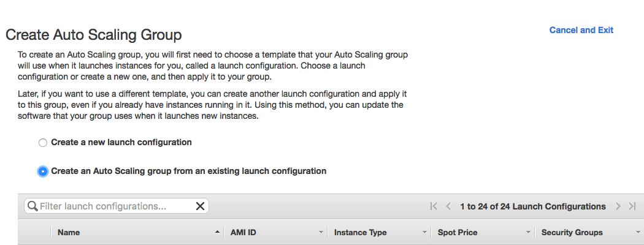This screenshot has width=644, height=245.
Task: Jump to last page of launch configurations
Action: click(632, 206)
